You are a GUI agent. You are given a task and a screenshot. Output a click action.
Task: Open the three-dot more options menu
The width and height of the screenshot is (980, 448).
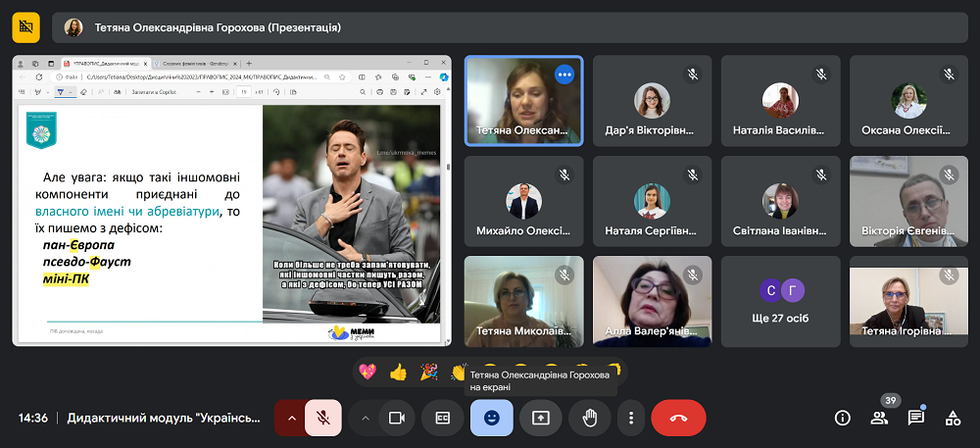coord(631,418)
